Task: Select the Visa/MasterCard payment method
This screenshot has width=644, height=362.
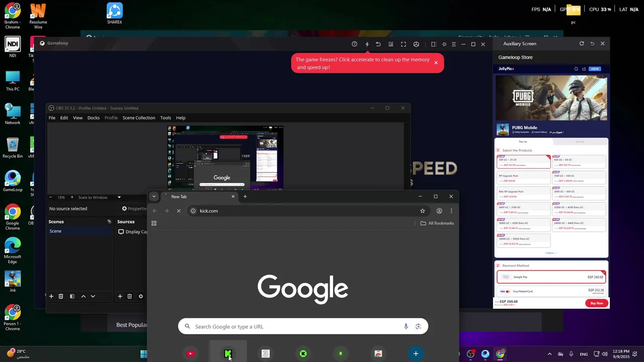Action: (x=551, y=291)
